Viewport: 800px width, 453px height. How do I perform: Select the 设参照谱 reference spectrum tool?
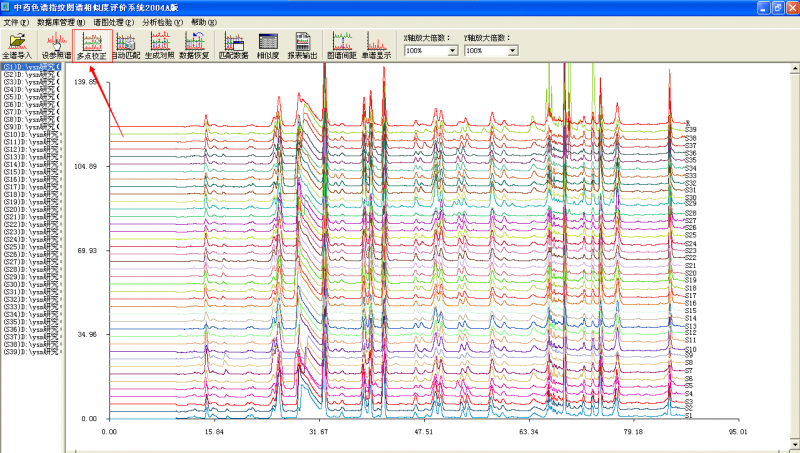click(56, 45)
